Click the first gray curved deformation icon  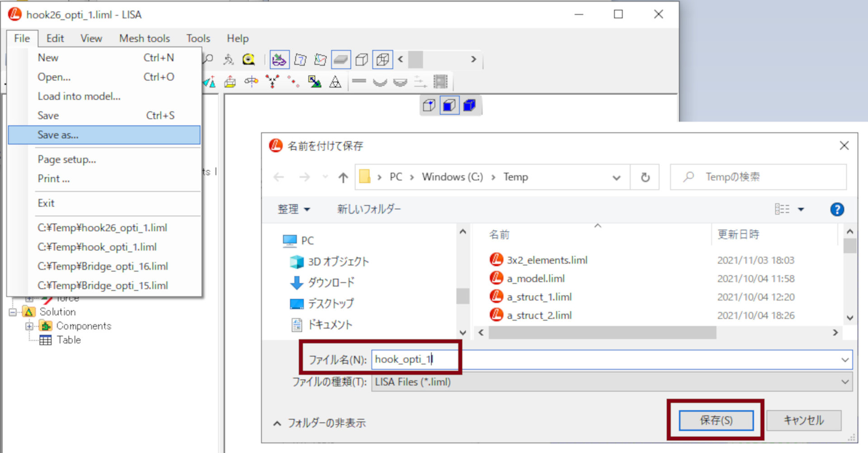coord(380,82)
